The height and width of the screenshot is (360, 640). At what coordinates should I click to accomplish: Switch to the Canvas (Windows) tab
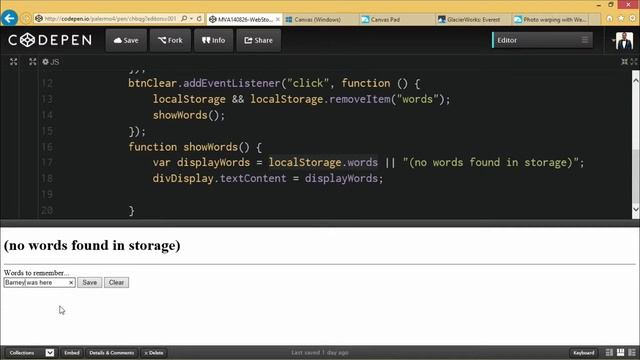[x=321, y=19]
